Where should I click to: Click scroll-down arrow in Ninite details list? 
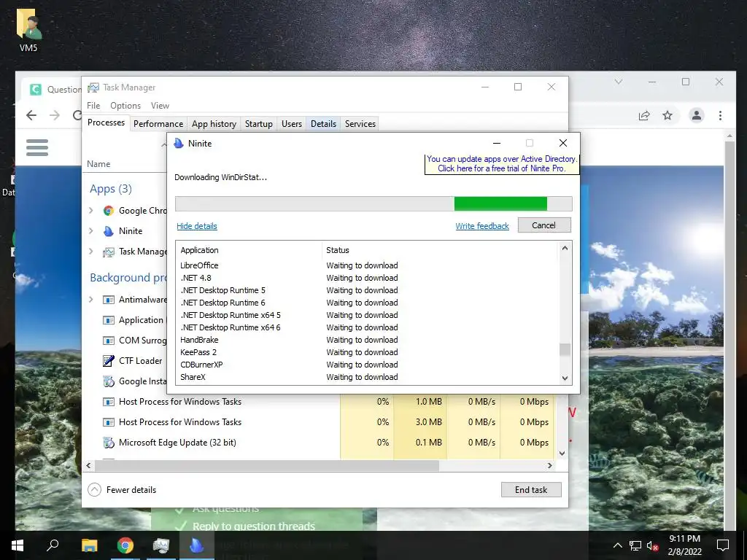pyautogui.click(x=565, y=378)
